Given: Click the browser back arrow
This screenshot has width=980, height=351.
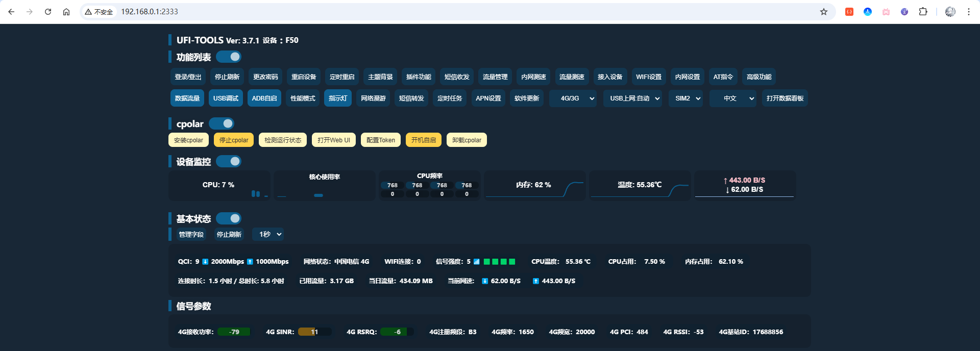Looking at the screenshot, I should click(11, 12).
